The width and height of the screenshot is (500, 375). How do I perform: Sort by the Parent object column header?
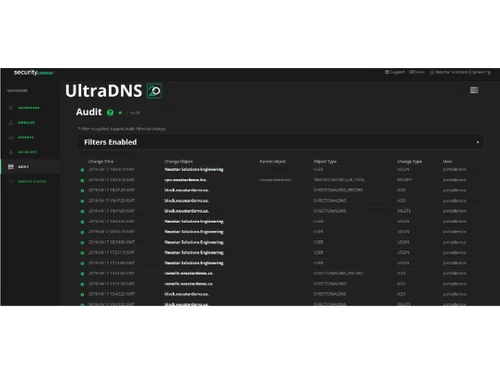click(x=273, y=162)
